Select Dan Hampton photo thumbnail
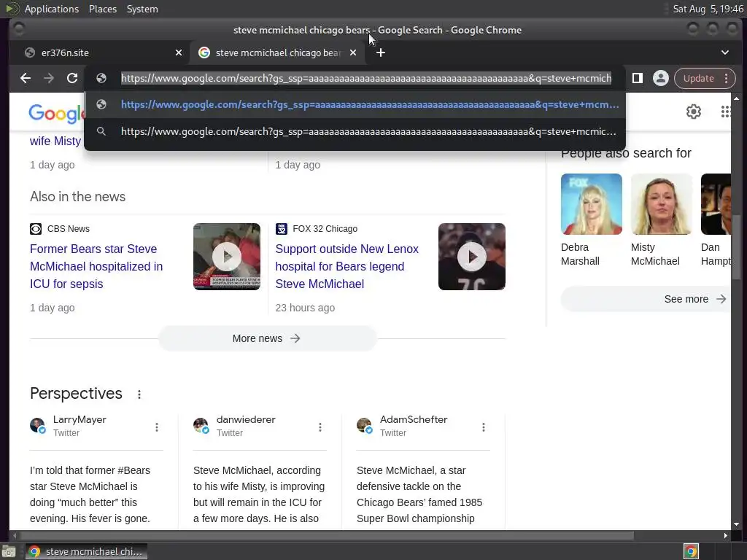The height and width of the screenshot is (560, 747). point(716,204)
